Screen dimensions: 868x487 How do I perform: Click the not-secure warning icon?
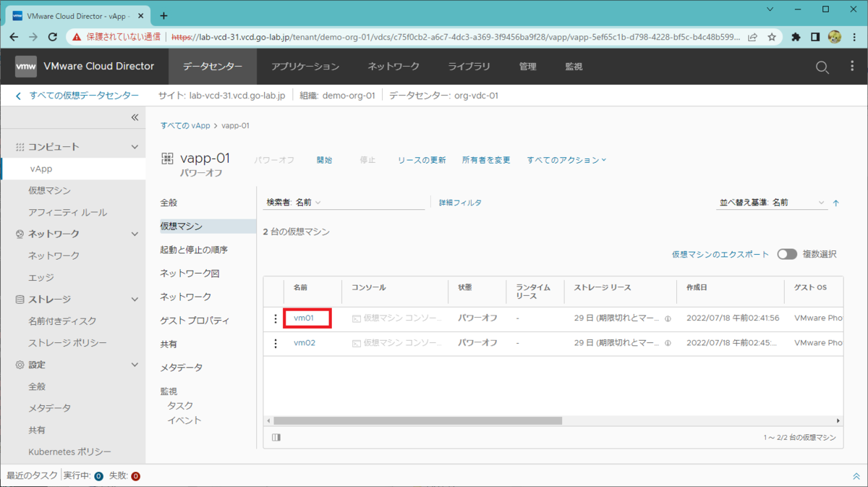click(76, 36)
